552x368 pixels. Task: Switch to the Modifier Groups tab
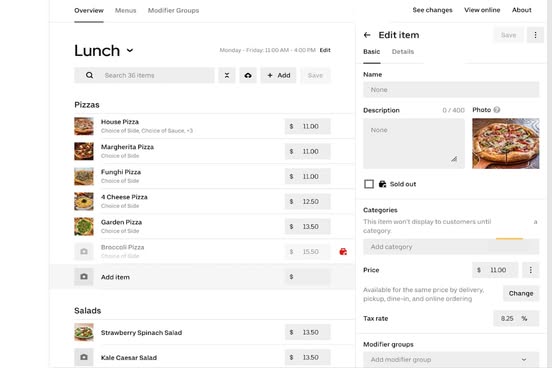pos(173,11)
